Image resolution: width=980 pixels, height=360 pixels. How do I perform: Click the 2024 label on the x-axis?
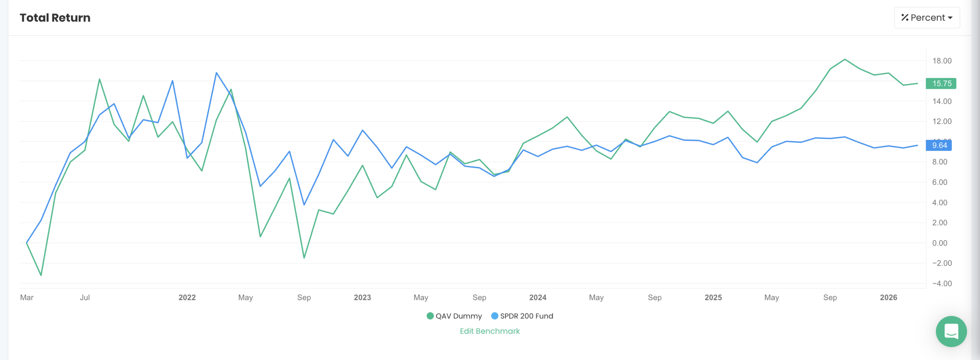point(537,297)
